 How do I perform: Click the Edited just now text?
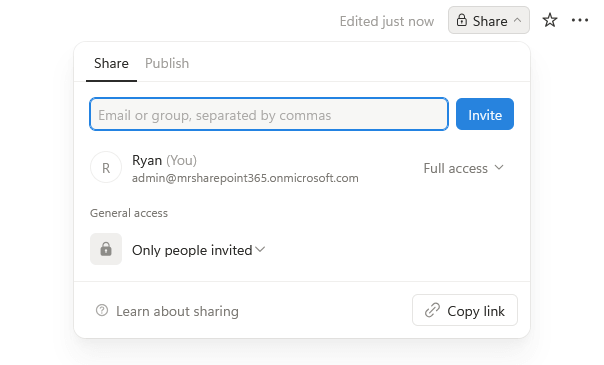pyautogui.click(x=387, y=21)
